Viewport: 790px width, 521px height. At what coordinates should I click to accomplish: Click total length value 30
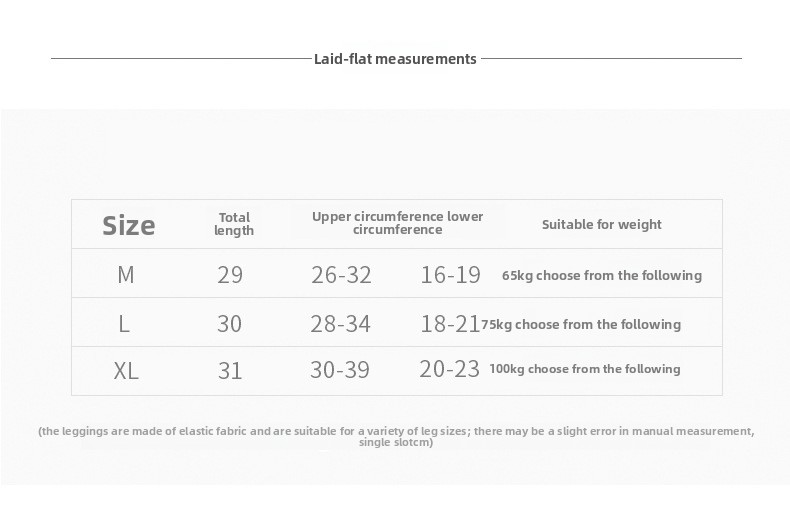pos(230,324)
